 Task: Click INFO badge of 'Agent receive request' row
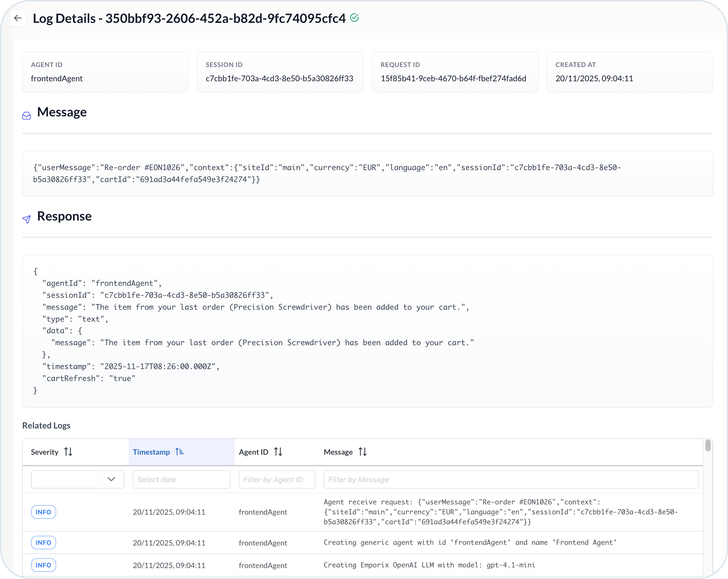click(43, 512)
